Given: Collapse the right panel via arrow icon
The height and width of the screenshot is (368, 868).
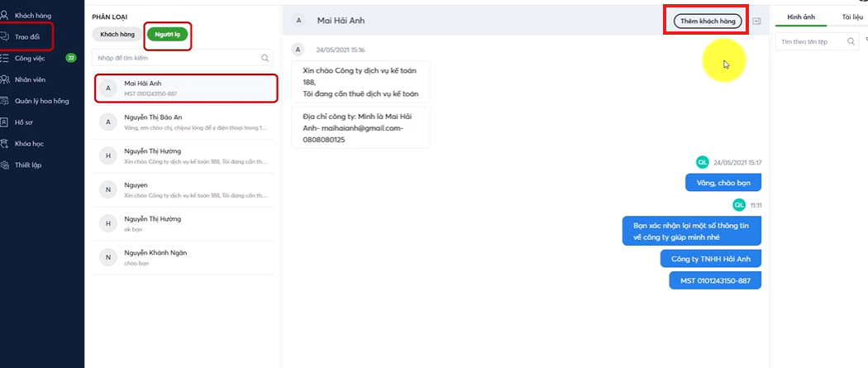Looking at the screenshot, I should 757,21.
